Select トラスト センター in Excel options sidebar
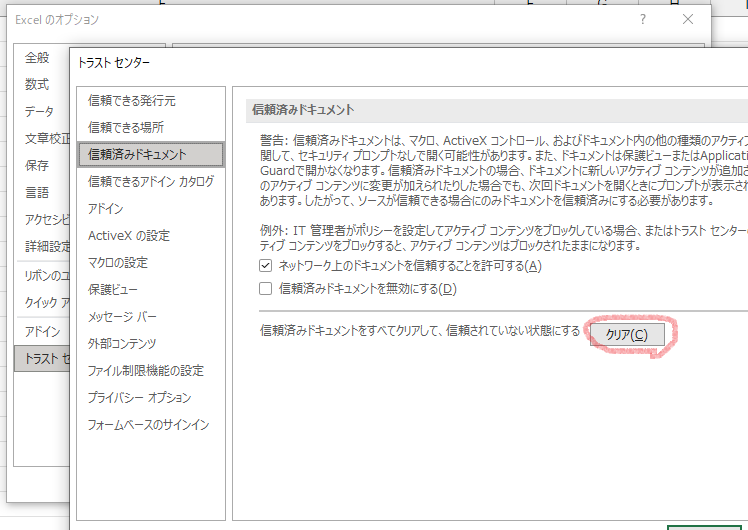The height and width of the screenshot is (530, 748). [42, 359]
